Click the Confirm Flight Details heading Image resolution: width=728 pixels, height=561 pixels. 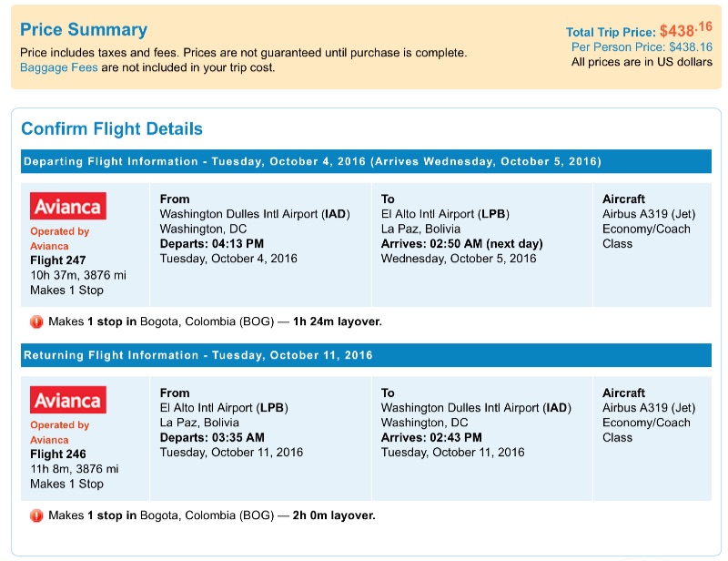112,129
